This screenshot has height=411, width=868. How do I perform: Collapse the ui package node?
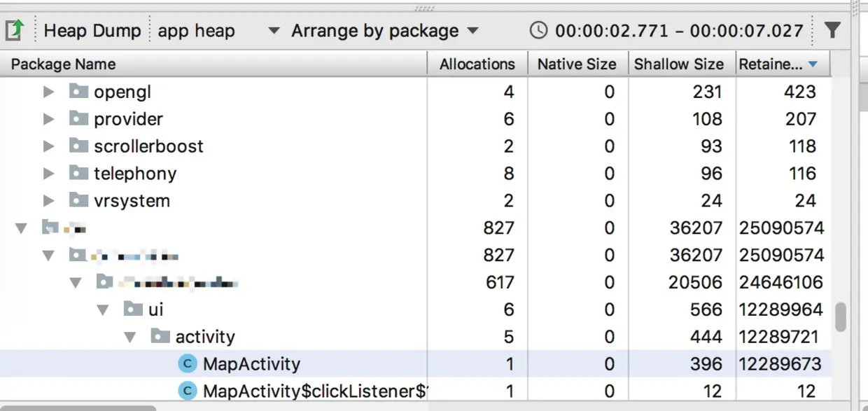(x=103, y=309)
